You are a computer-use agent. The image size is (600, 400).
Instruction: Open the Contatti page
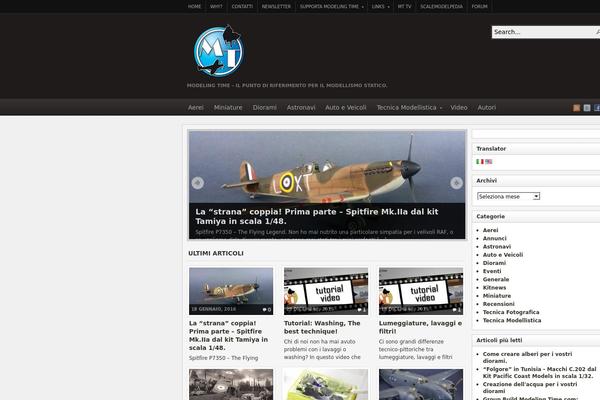(x=242, y=7)
